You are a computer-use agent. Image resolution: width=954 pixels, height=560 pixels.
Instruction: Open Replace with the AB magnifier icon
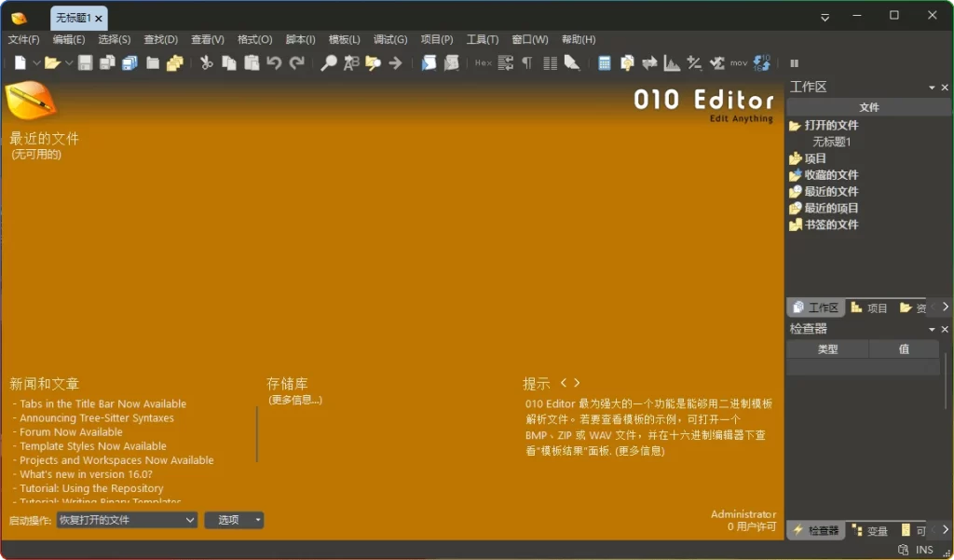pos(351,62)
